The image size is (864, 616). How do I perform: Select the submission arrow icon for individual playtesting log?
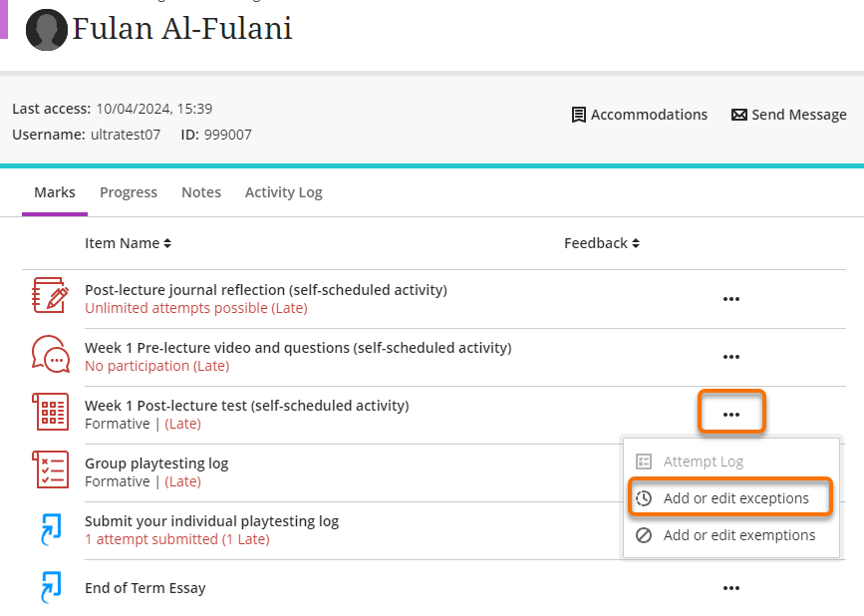point(50,529)
